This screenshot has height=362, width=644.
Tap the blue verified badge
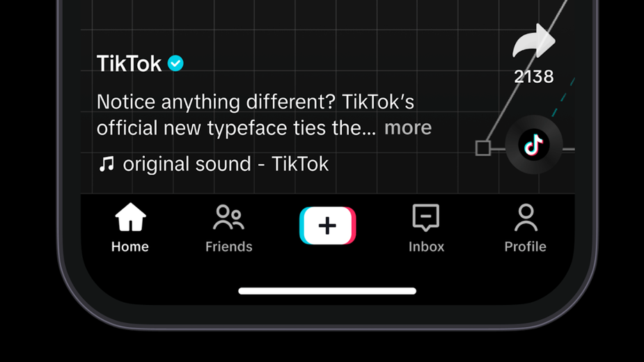coord(176,63)
